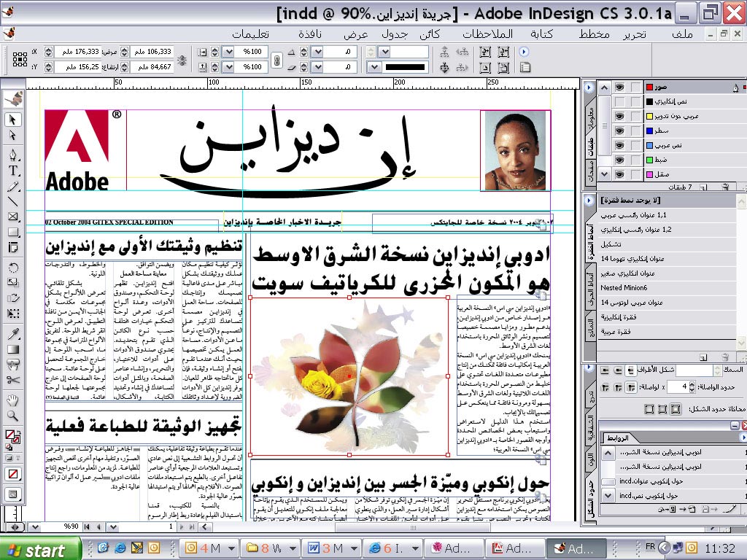The image size is (747, 560).
Task: Select the Gradient tool
Action: point(13,349)
